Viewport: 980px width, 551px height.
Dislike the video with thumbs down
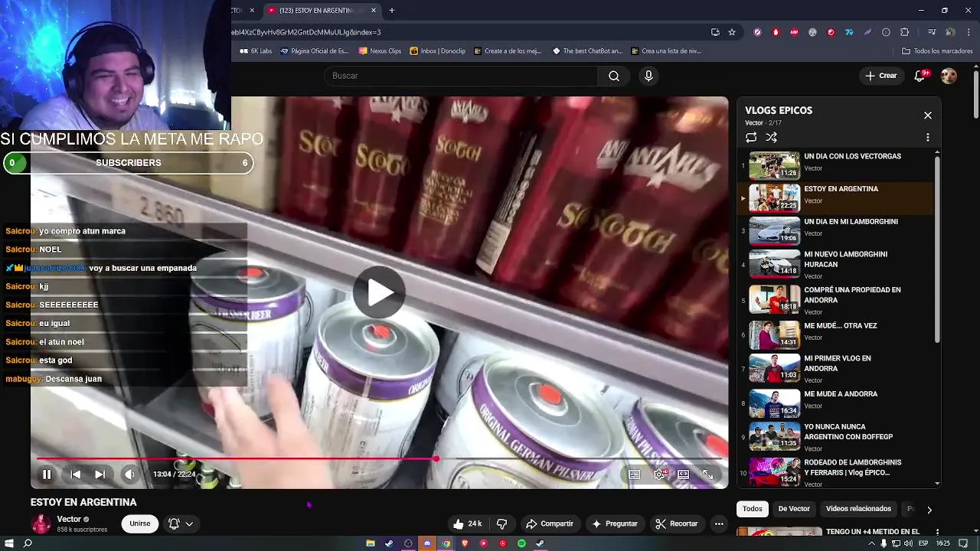click(502, 523)
